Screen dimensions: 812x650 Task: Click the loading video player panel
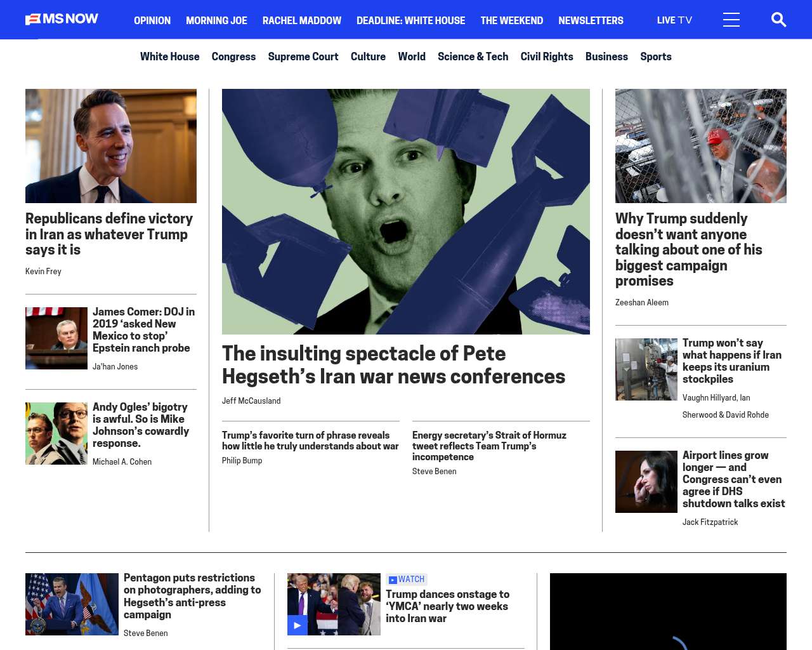click(x=667, y=611)
